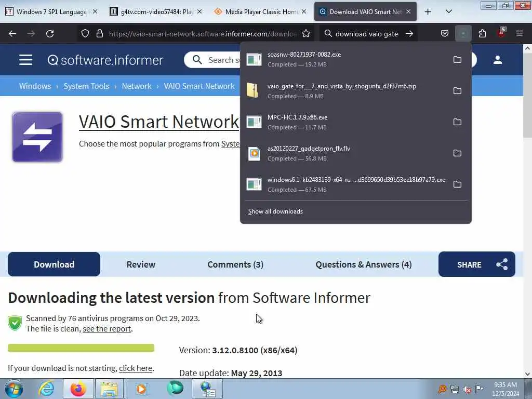
Task: Go back to the previous page
Action: [x=12, y=34]
